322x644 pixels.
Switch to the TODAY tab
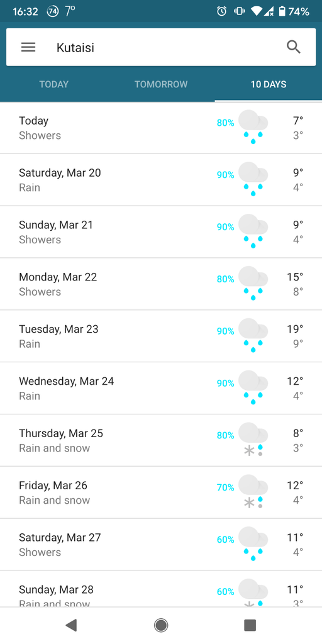(54, 84)
